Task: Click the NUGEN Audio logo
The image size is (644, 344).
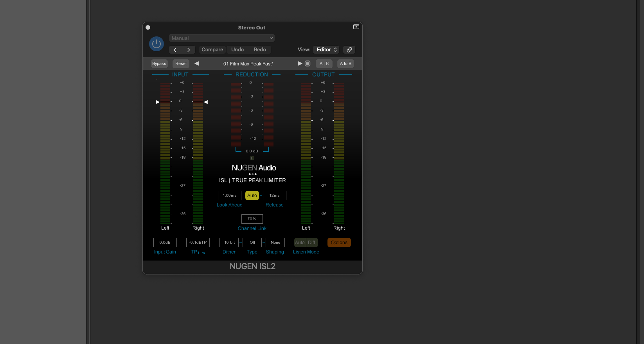Action: [x=254, y=168]
